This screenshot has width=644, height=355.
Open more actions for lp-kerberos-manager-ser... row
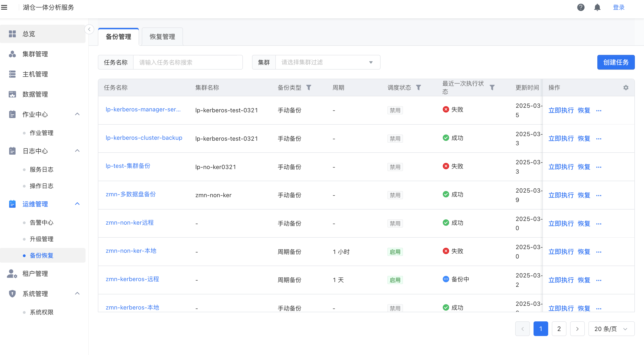pos(599,110)
